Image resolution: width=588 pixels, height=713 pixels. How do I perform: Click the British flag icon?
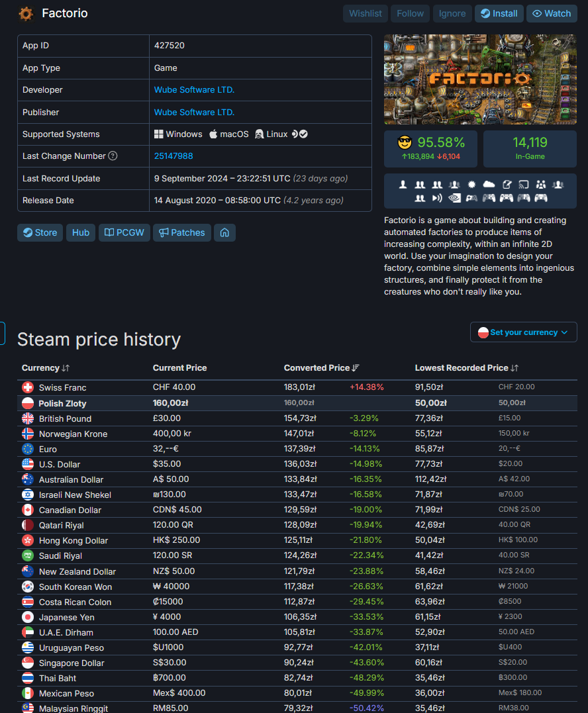tap(28, 418)
